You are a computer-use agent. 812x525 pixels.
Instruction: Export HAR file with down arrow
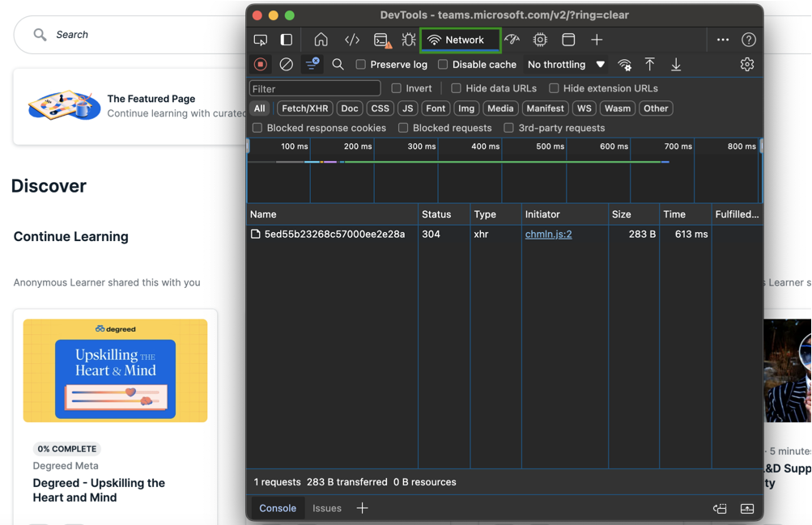pyautogui.click(x=676, y=64)
